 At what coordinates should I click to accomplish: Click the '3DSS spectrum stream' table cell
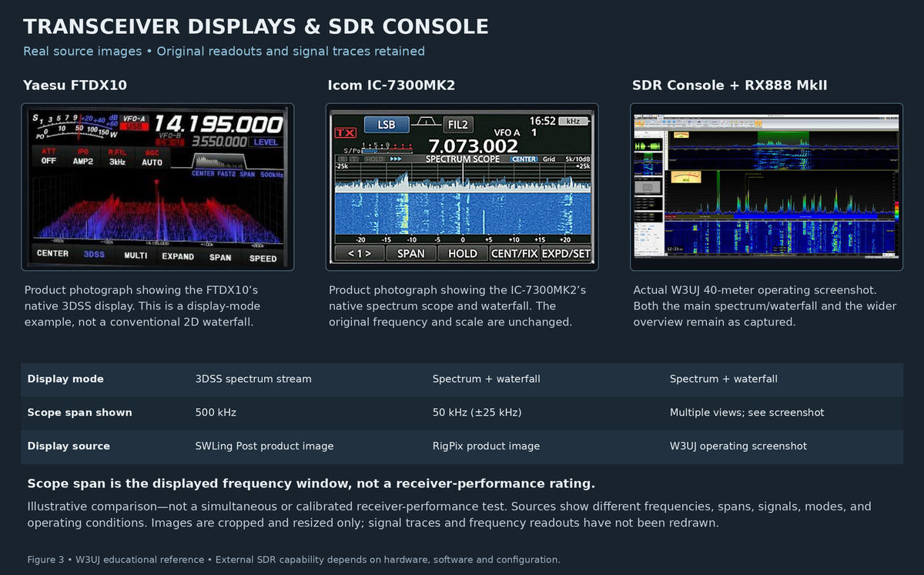pos(253,379)
